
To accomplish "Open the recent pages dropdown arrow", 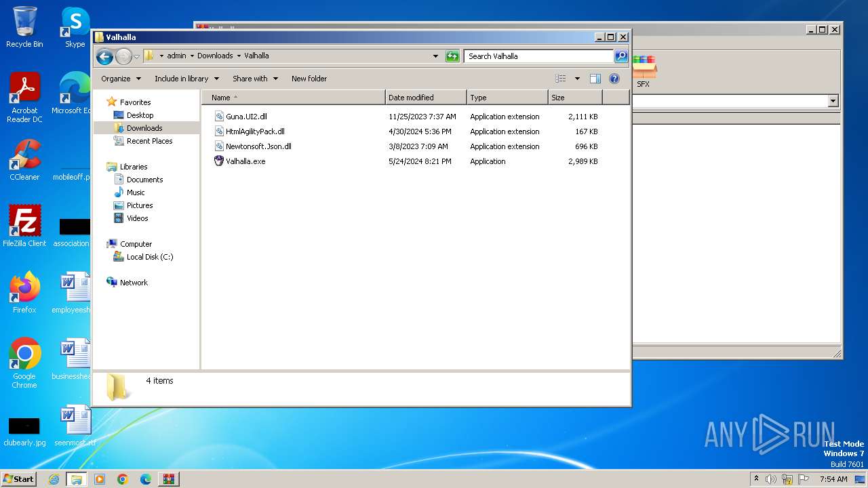I will (x=136, y=56).
